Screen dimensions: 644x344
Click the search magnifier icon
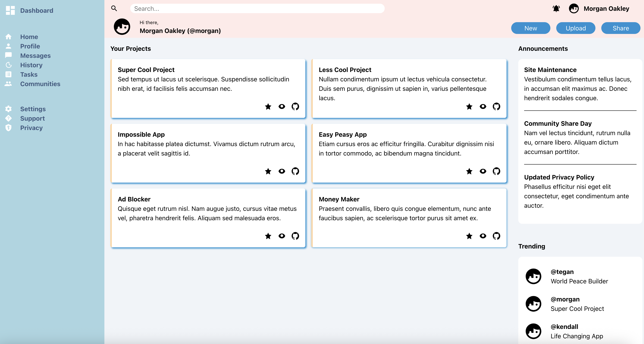[x=114, y=8]
